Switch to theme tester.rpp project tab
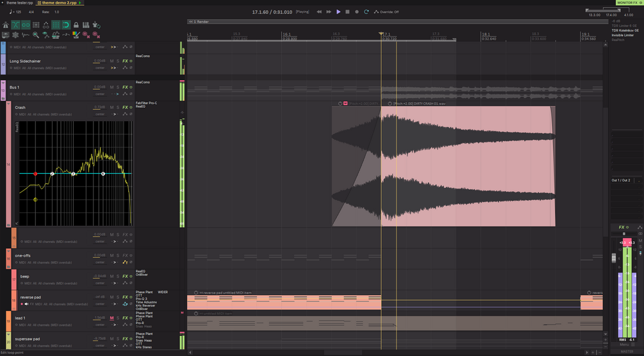644x356 pixels. pyautogui.click(x=19, y=3)
